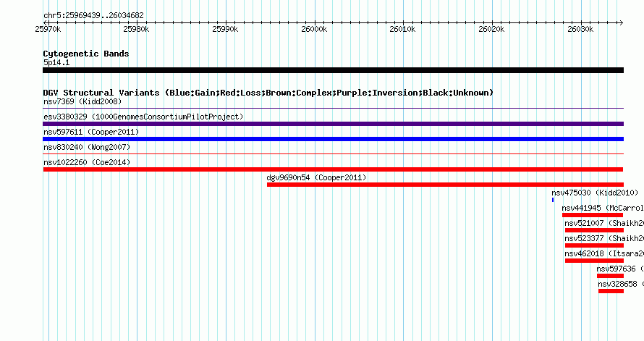Click the blue nsv597611 gain bar

tap(333, 139)
